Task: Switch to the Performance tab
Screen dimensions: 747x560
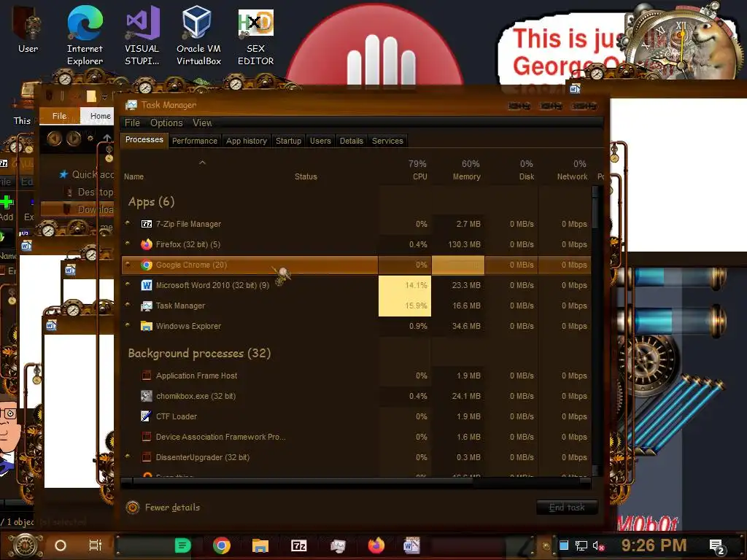Action: 194,141
